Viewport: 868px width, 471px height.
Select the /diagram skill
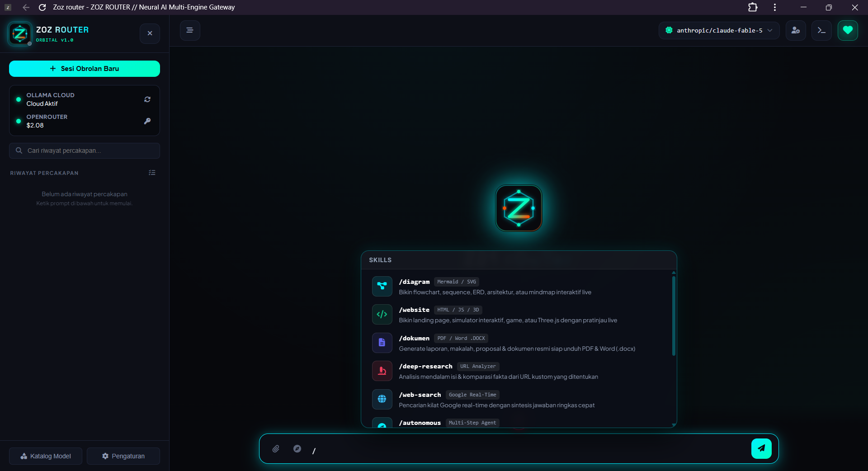click(518, 287)
